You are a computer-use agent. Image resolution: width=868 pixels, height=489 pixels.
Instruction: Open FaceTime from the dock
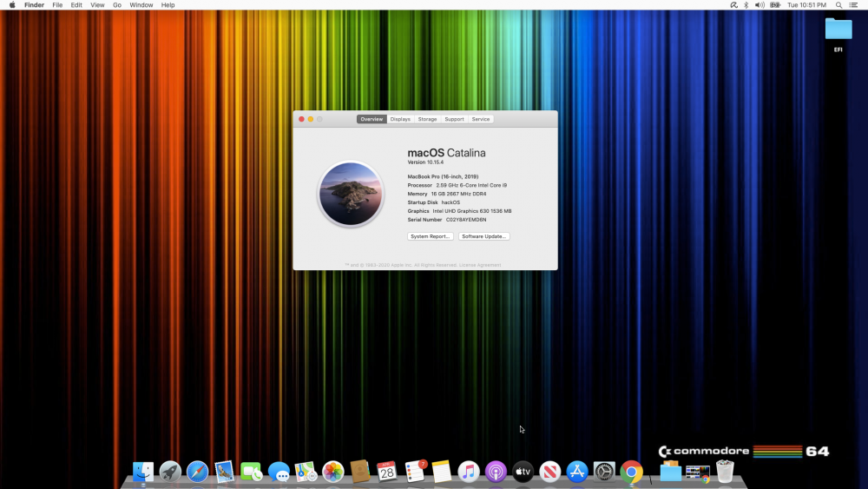(252, 472)
